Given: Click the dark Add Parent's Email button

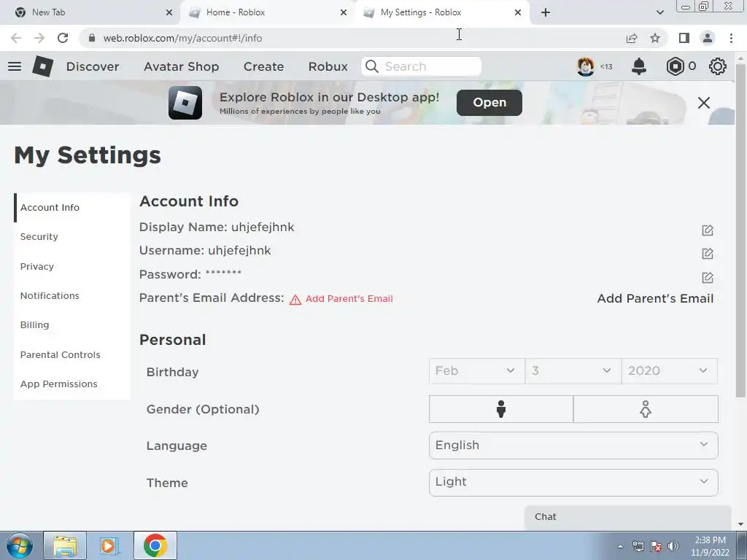Looking at the screenshot, I should [656, 298].
